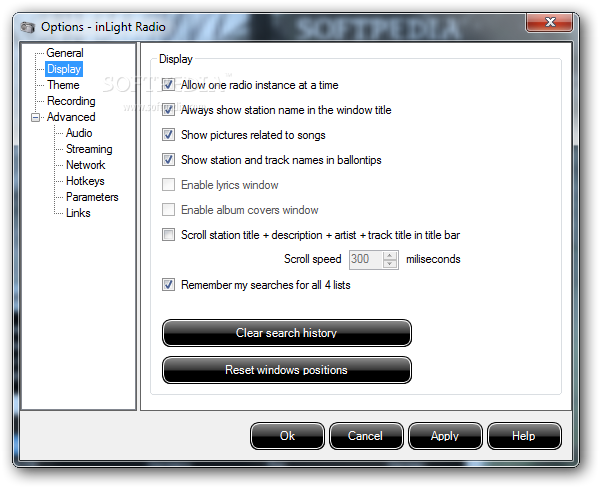Enable lyrics window checkbox
This screenshot has height=488, width=600.
[x=168, y=184]
